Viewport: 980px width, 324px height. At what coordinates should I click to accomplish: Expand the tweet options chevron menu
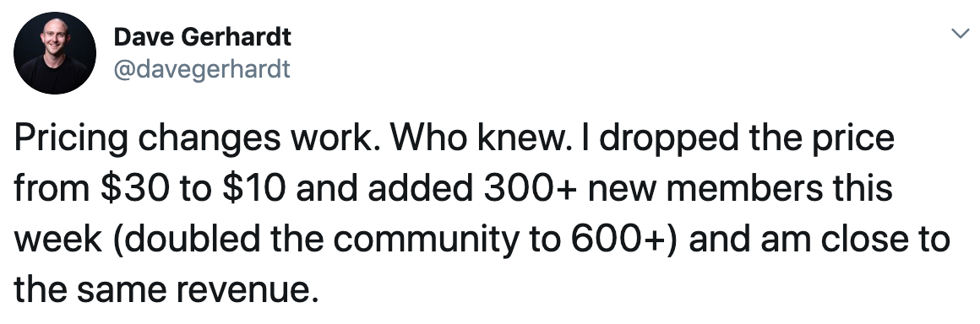pyautogui.click(x=960, y=34)
